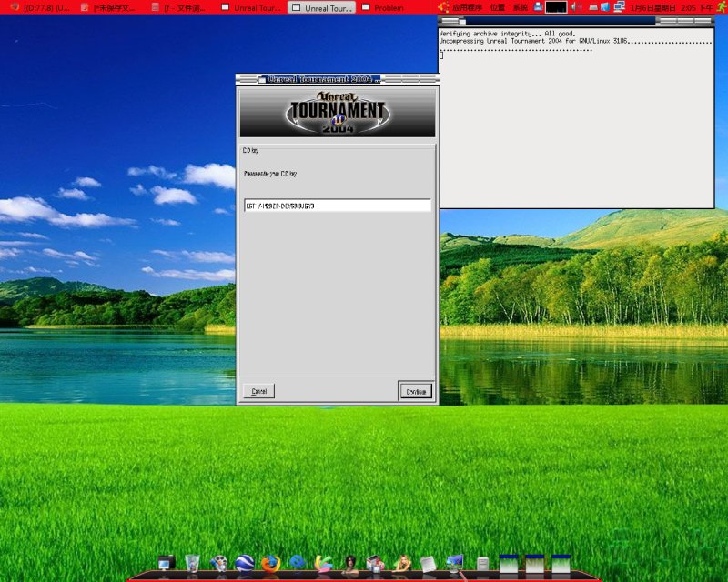Click the 'Verifying archive integrity... All good.' terminal line
This screenshot has height=582, width=728.
[507, 34]
